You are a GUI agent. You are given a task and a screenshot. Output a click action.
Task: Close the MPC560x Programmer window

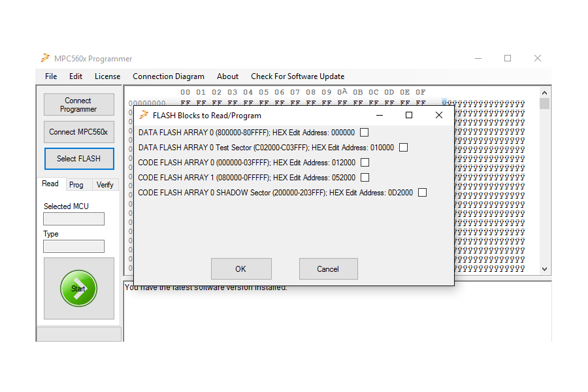pyautogui.click(x=538, y=58)
